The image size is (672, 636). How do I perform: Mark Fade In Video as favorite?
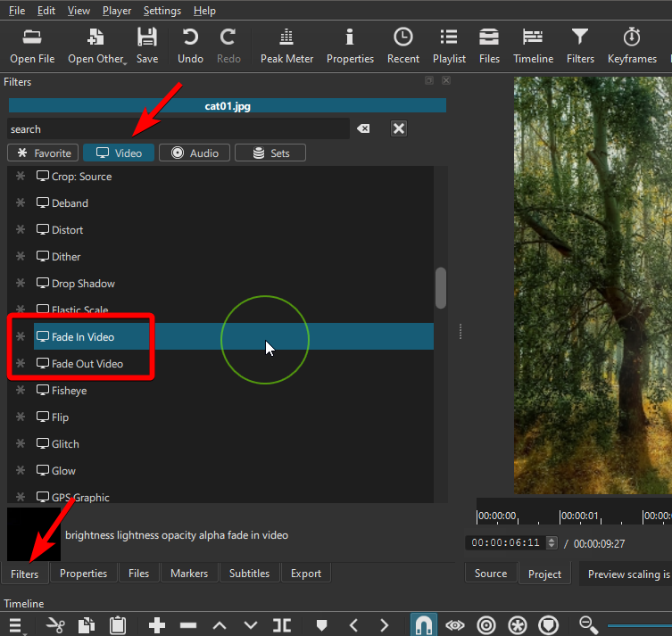coord(21,337)
